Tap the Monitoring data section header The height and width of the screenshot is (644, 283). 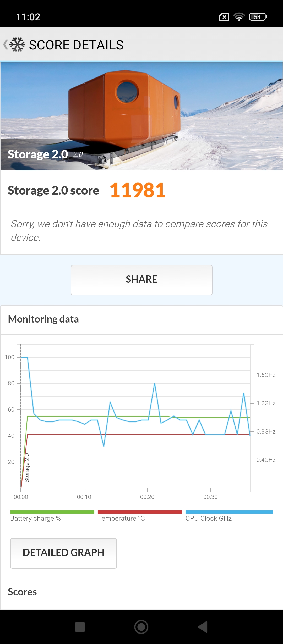[x=43, y=319]
